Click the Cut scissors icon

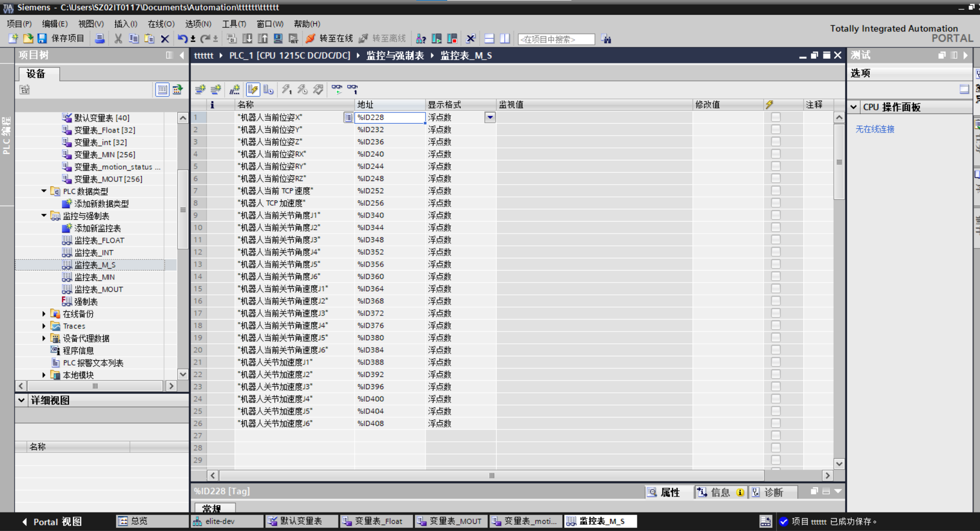pos(118,39)
